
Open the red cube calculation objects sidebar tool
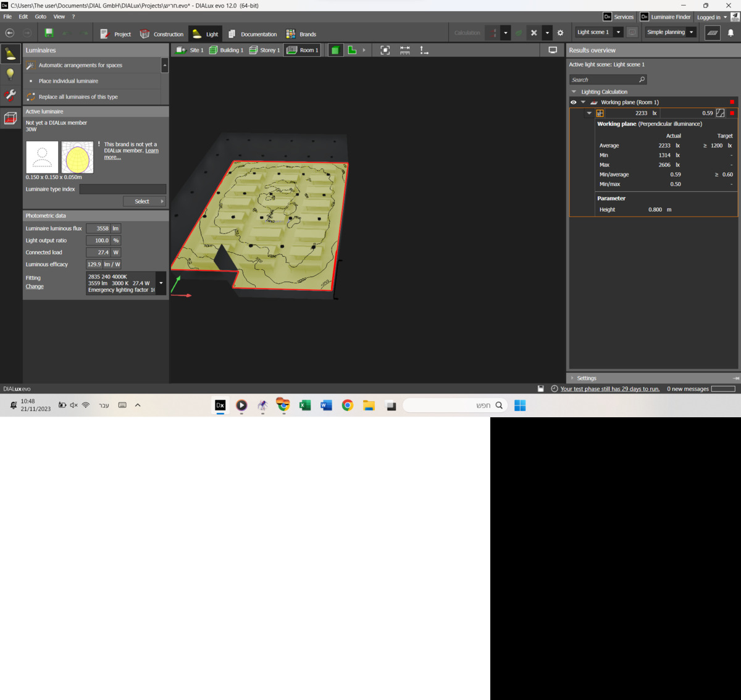(x=10, y=118)
